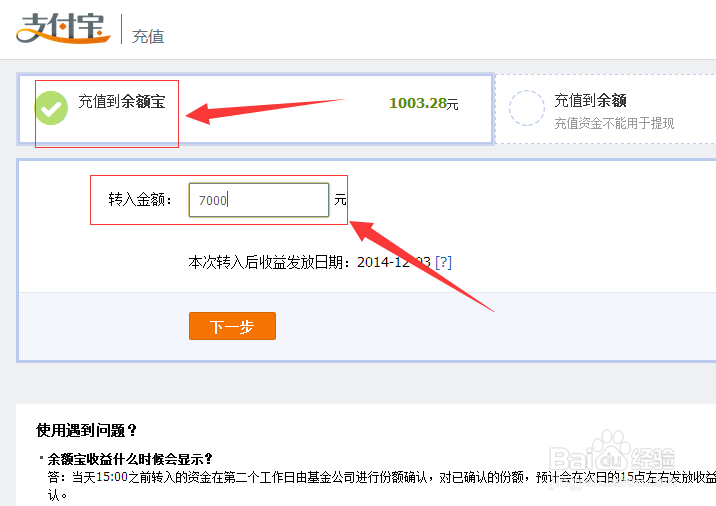Select the empty circle for 充值到余额
The image size is (716, 506).
click(x=526, y=108)
